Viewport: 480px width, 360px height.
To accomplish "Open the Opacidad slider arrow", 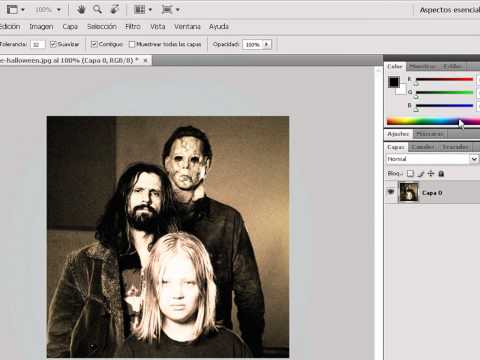I will point(266,44).
